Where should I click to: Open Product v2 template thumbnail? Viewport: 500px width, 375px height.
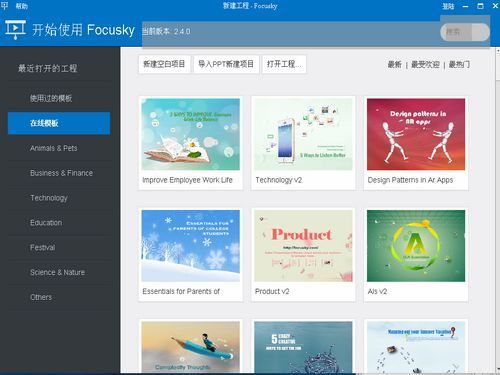coord(303,246)
